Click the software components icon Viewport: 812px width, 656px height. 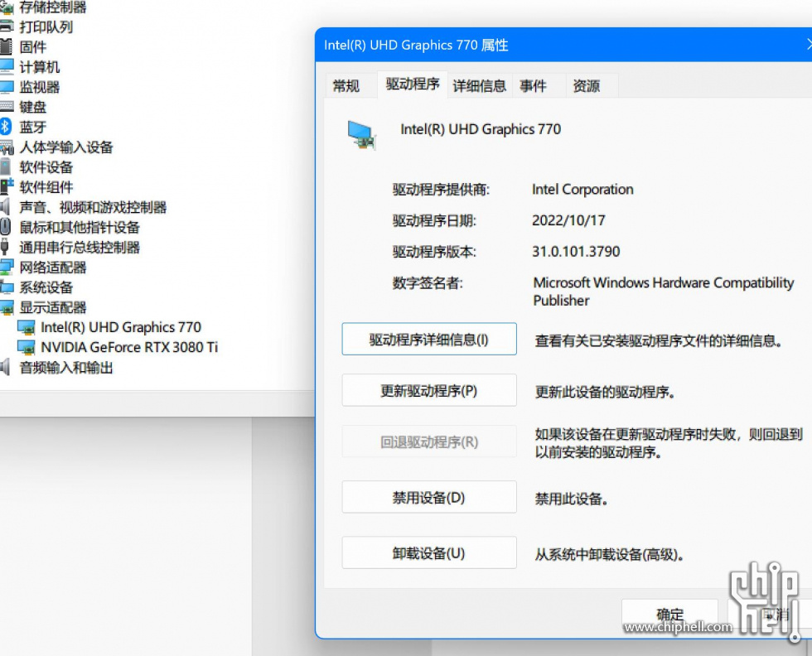[7, 187]
